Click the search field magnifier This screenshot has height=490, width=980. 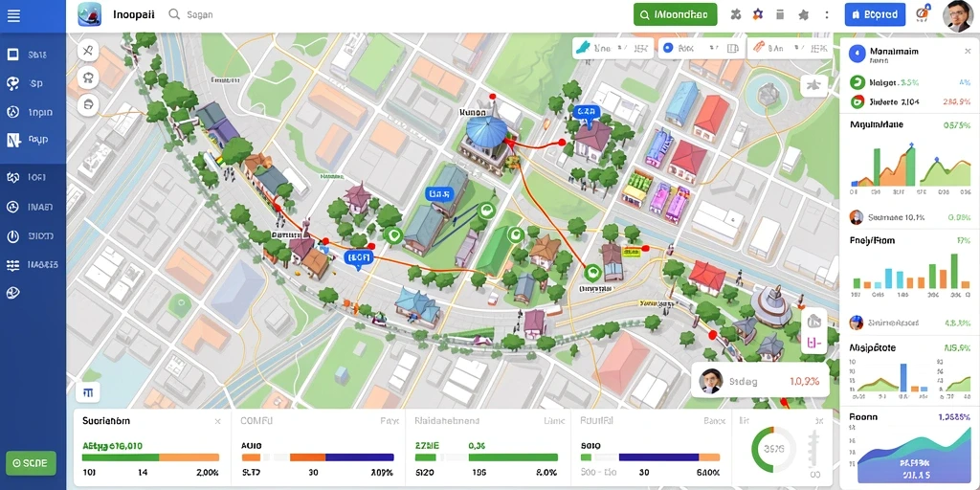click(x=174, y=13)
